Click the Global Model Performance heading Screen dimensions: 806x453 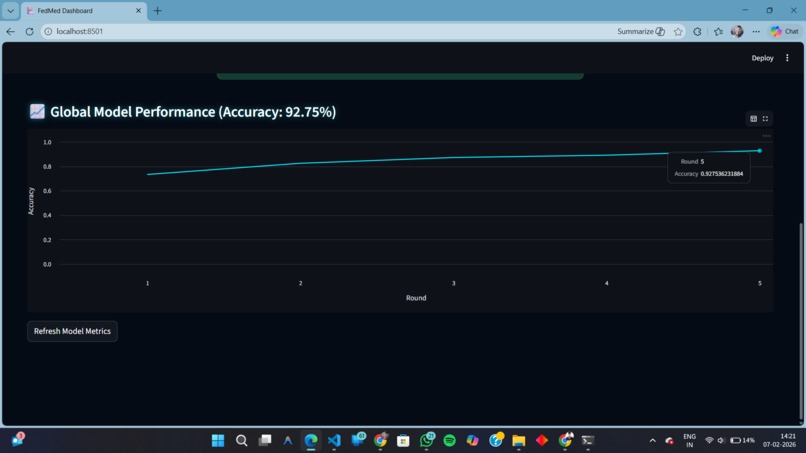click(x=193, y=112)
